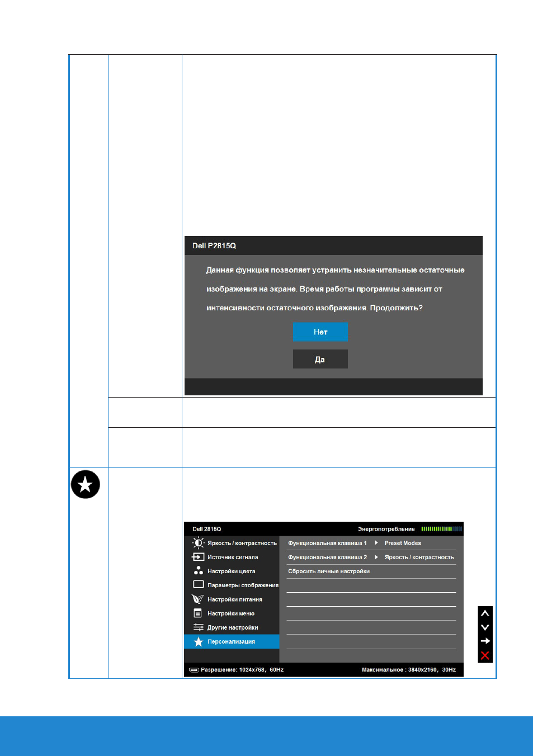Select the Источник сигнала menu item
The image size is (533, 756).
click(x=232, y=557)
